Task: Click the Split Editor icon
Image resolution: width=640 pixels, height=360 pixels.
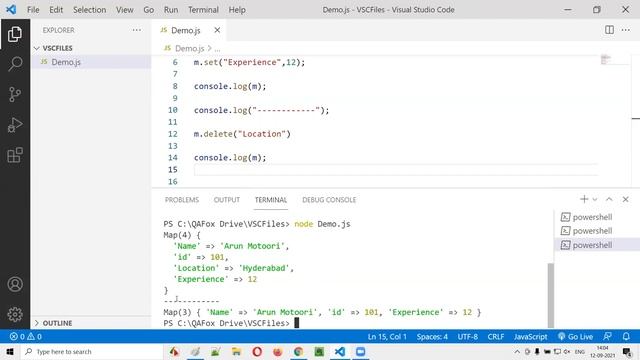Action: (609, 30)
